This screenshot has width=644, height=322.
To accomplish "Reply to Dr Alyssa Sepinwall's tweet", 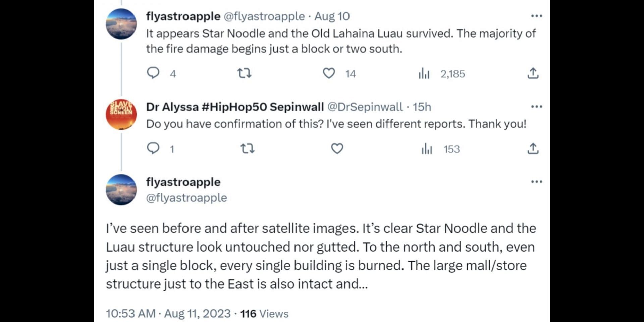I will 153,148.
